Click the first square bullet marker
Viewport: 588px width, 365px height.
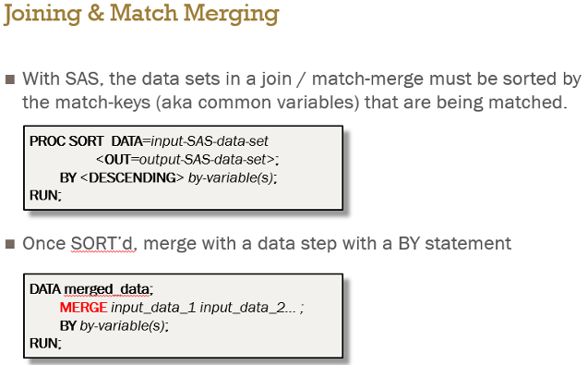(x=10, y=79)
